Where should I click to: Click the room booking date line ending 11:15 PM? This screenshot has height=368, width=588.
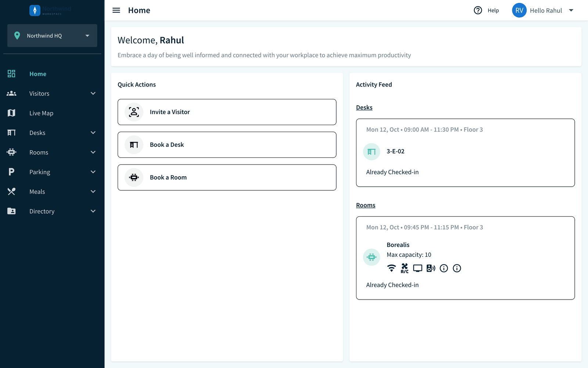point(424,227)
